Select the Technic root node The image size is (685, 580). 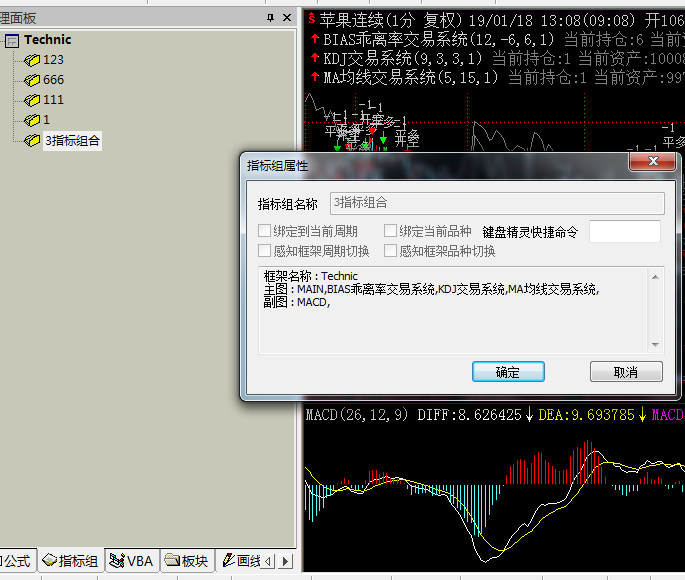click(x=48, y=40)
